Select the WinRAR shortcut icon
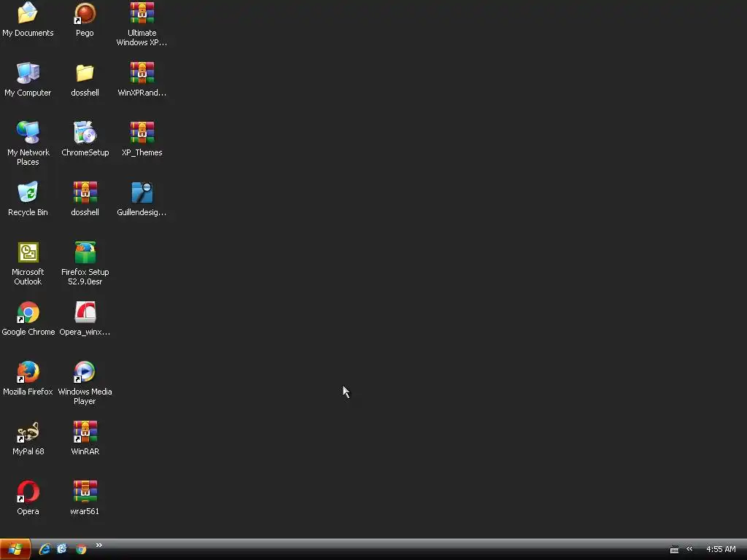This screenshot has width=747, height=560. [x=85, y=432]
